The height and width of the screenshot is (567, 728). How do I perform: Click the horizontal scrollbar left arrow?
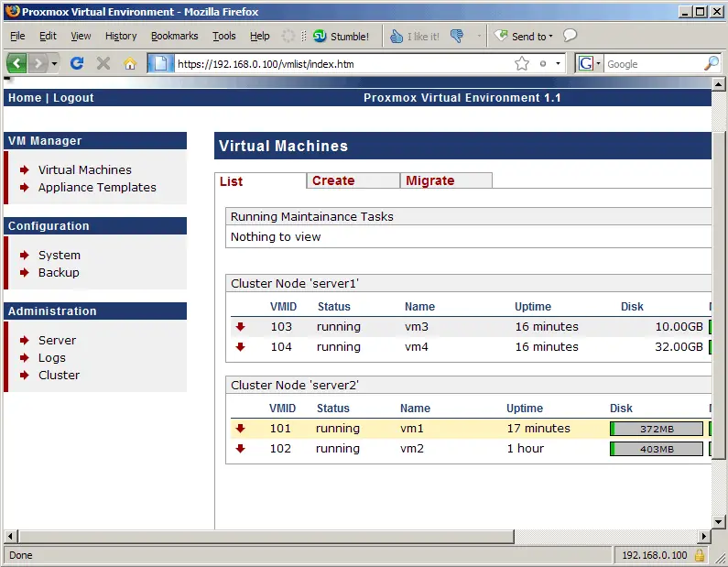click(11, 537)
